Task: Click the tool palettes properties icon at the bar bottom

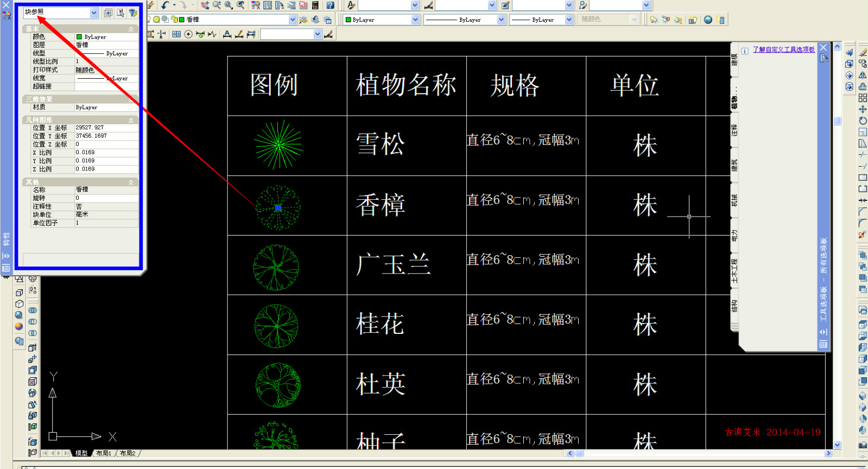Action: (x=823, y=344)
